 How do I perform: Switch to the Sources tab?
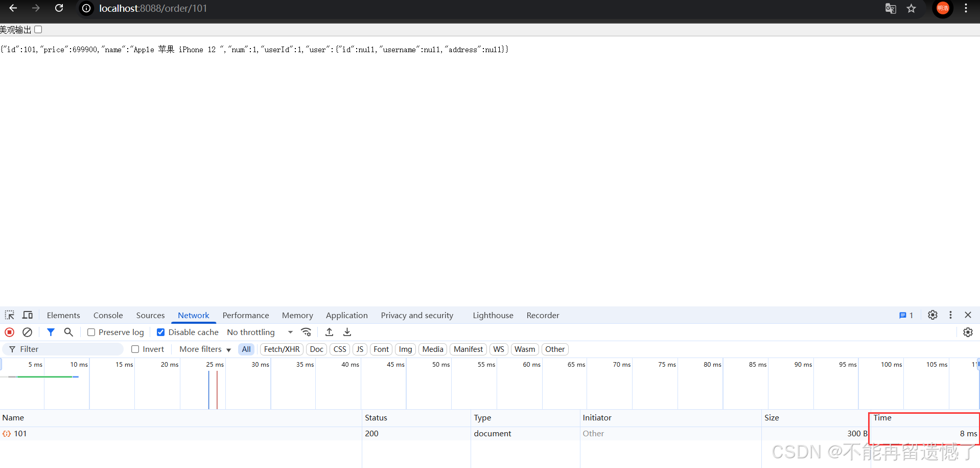(x=150, y=315)
